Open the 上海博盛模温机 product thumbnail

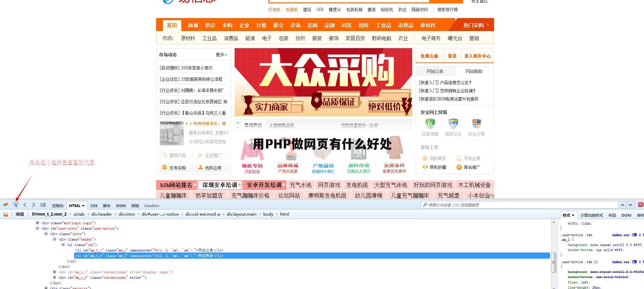point(172,133)
